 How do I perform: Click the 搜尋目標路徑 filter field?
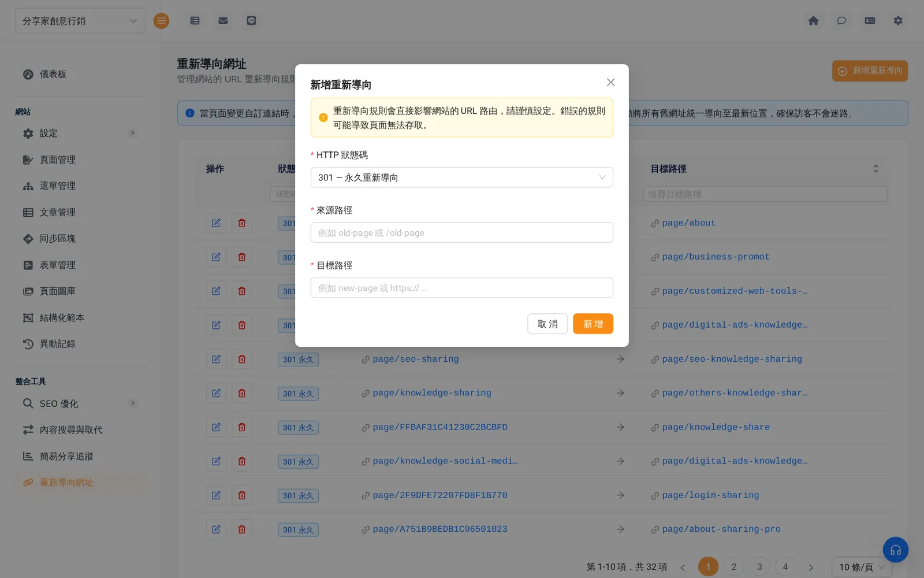765,194
